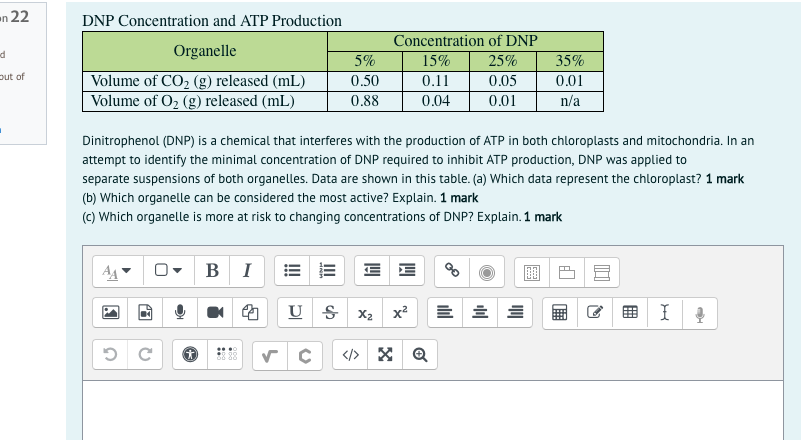
Task: Insert a bulleted unordered list
Action: (x=292, y=270)
